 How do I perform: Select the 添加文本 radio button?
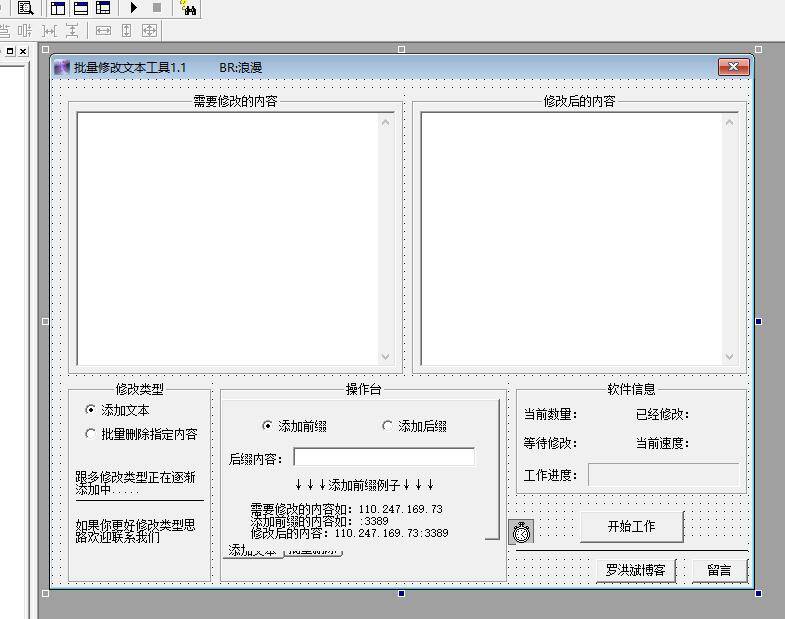91,410
